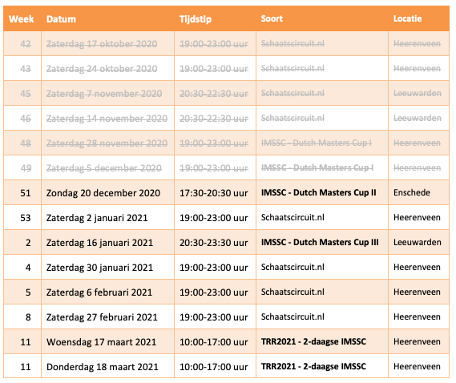Select the 20:30-23:30 uur time cell

point(214,243)
